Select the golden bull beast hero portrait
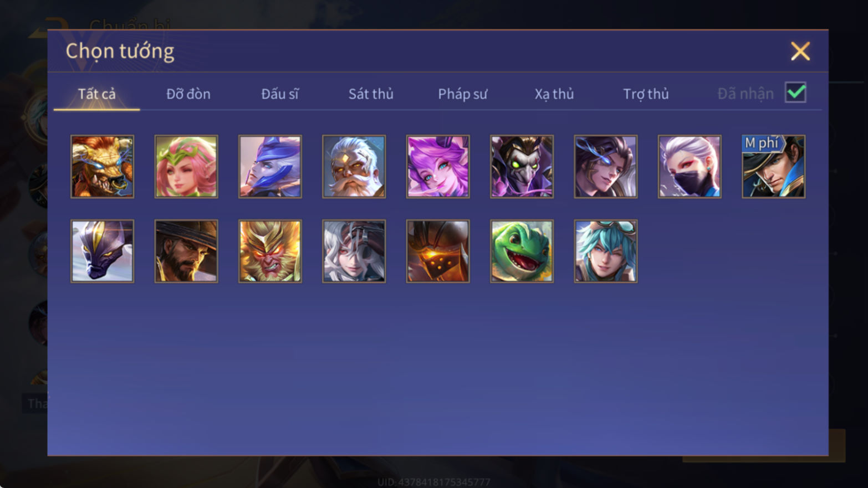This screenshot has height=488, width=868. pyautogui.click(x=102, y=167)
